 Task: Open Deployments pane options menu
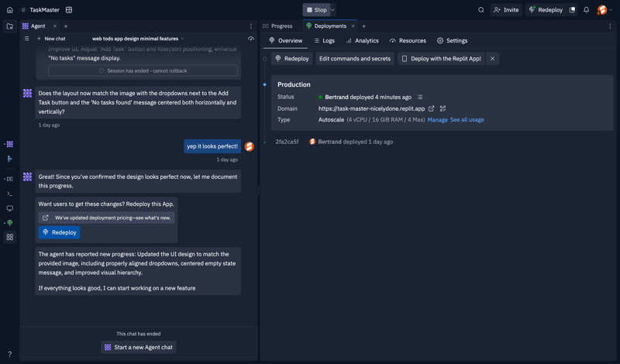(610, 26)
